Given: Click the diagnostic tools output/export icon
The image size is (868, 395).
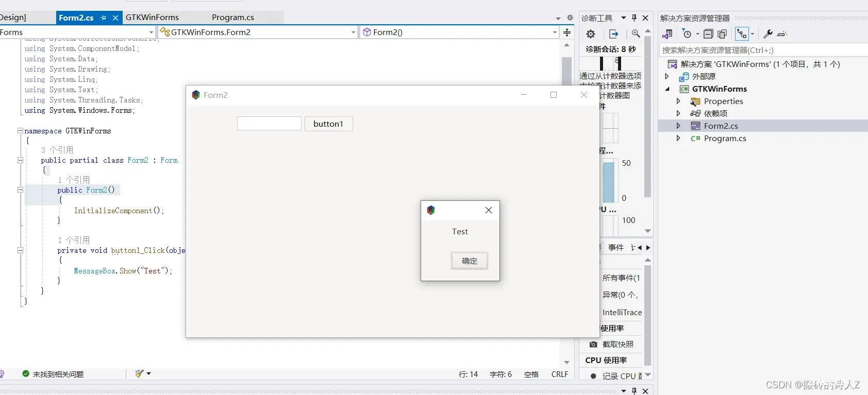Looking at the screenshot, I should pyautogui.click(x=613, y=34).
